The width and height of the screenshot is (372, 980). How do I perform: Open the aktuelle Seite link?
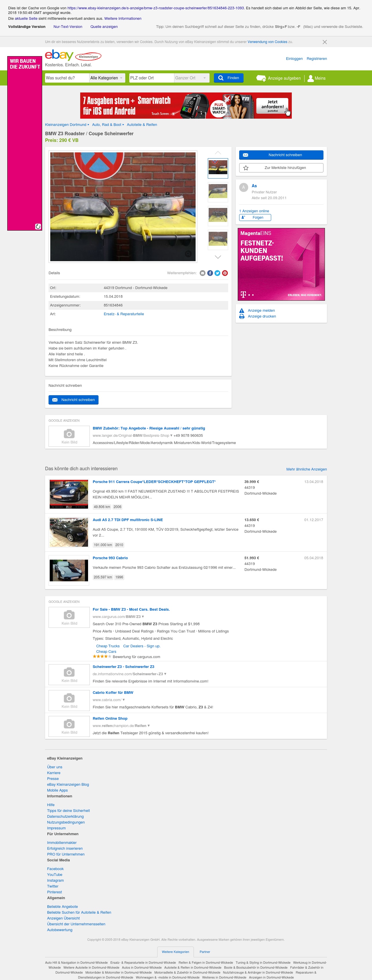click(x=26, y=19)
